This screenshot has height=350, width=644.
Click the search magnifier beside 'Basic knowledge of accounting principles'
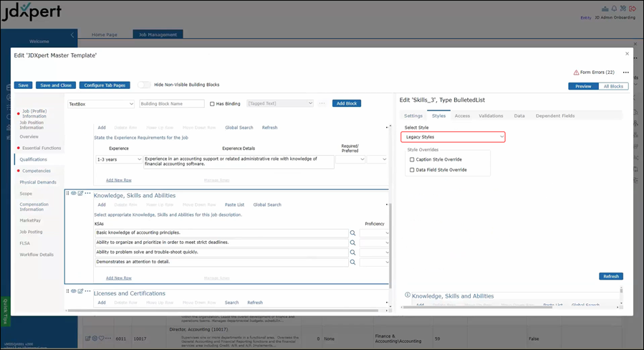click(352, 233)
